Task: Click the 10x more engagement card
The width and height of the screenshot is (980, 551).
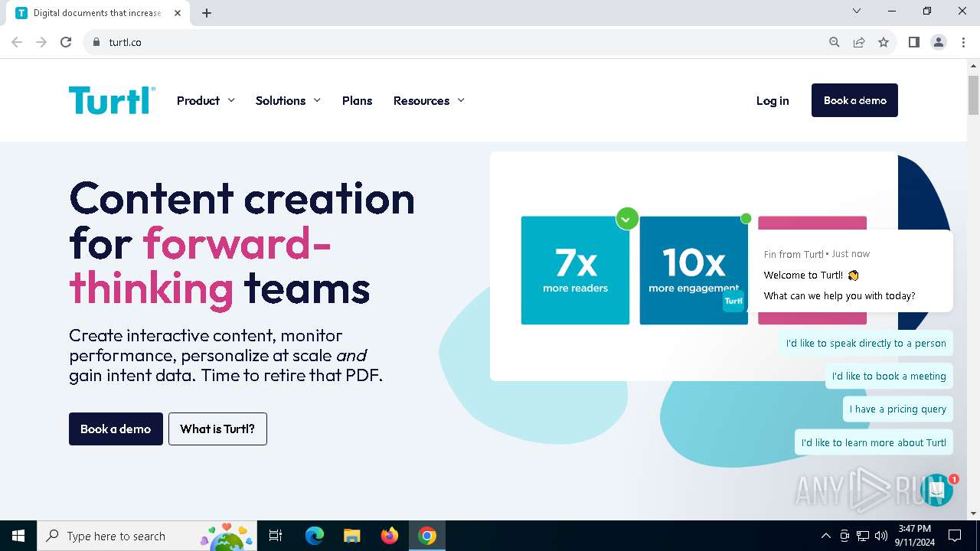Action: click(x=694, y=270)
